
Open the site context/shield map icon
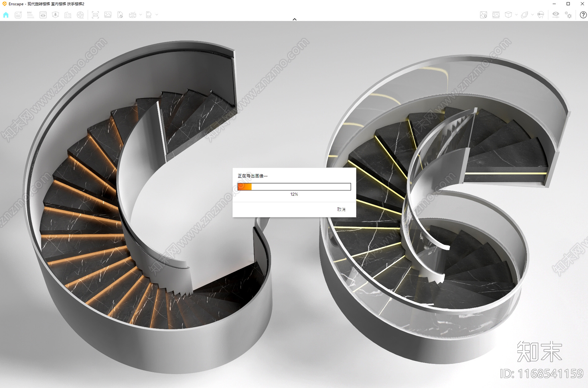click(55, 15)
